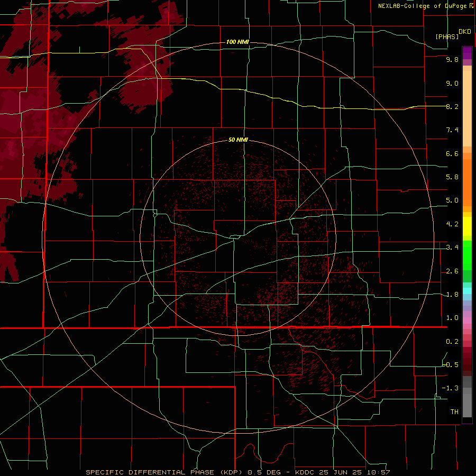Click the 10:57 timestamp

[379, 472]
